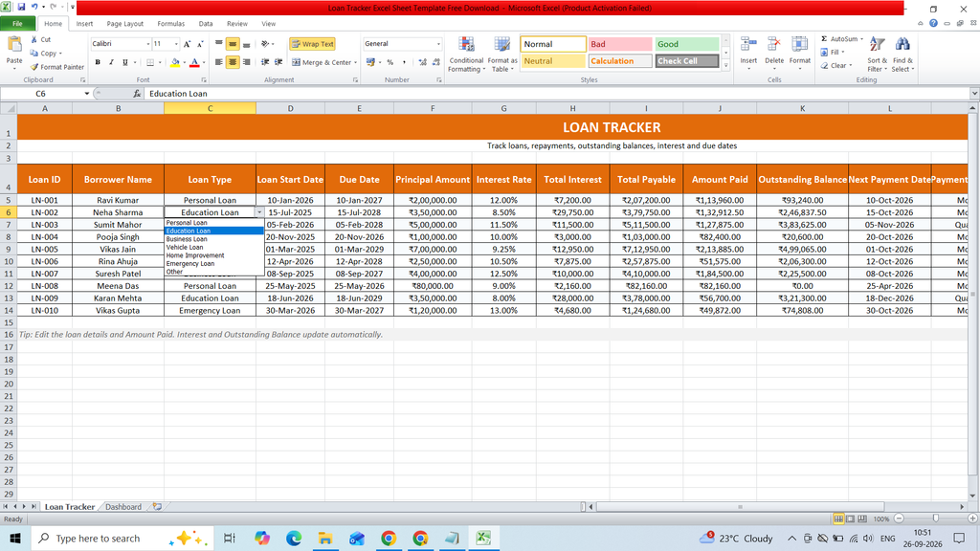Click the Orientation text-angle icon
The height and width of the screenshot is (551, 980).
(x=265, y=44)
